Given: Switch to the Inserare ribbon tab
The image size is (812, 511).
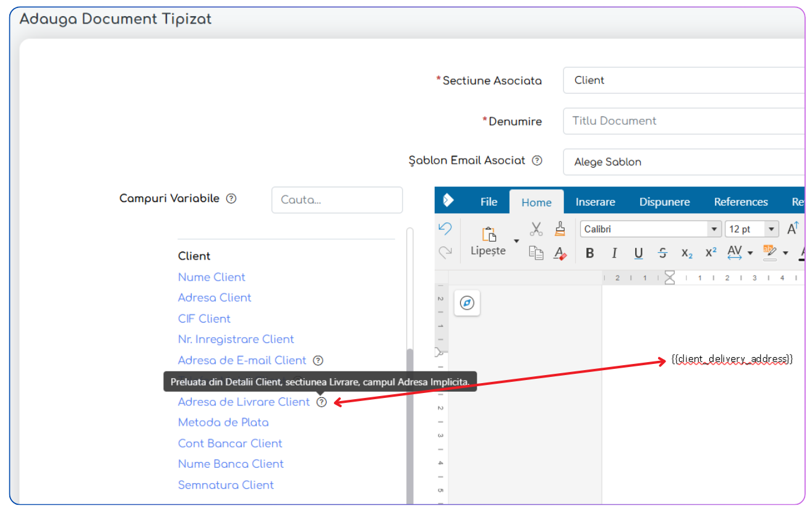Looking at the screenshot, I should [595, 202].
